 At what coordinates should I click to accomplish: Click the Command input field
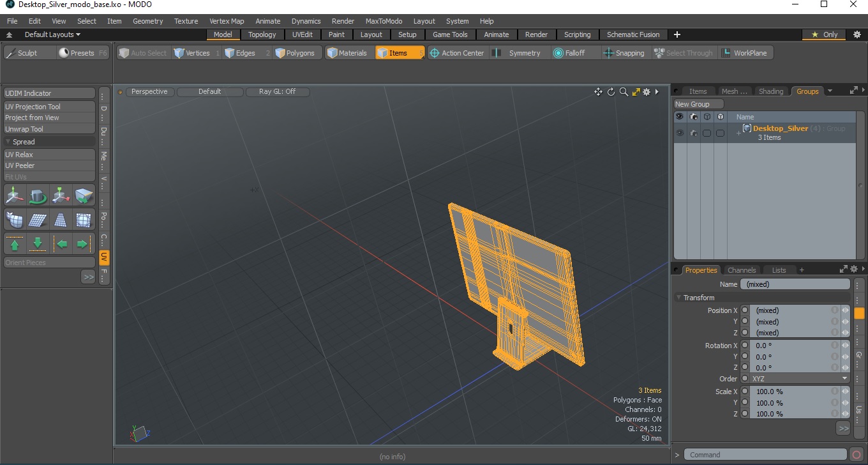766,455
